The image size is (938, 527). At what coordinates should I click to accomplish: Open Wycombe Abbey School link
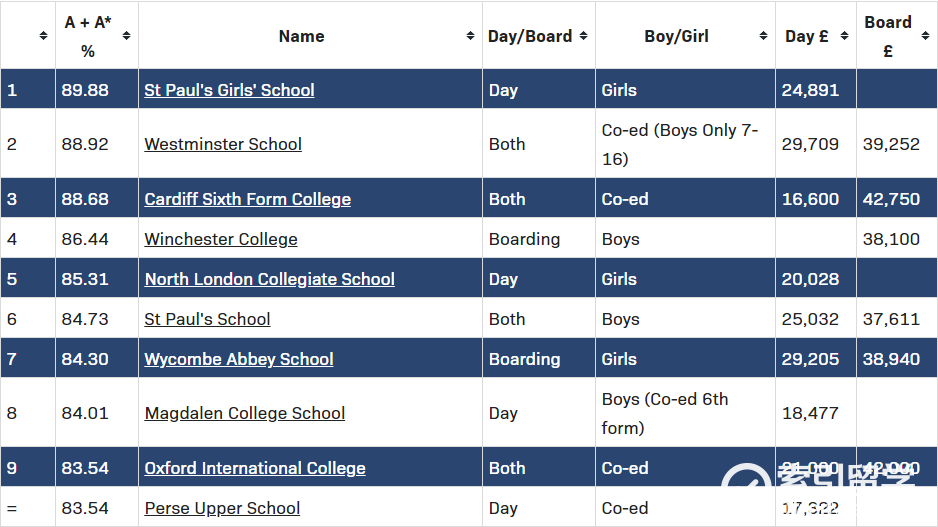click(x=239, y=359)
